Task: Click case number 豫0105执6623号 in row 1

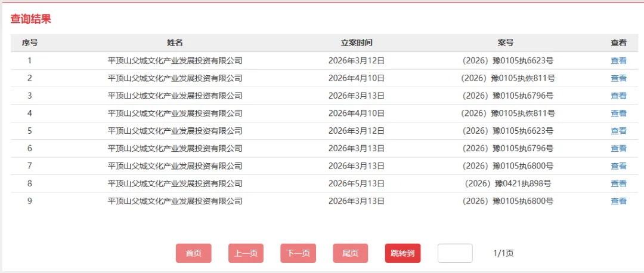Action: tap(507, 61)
